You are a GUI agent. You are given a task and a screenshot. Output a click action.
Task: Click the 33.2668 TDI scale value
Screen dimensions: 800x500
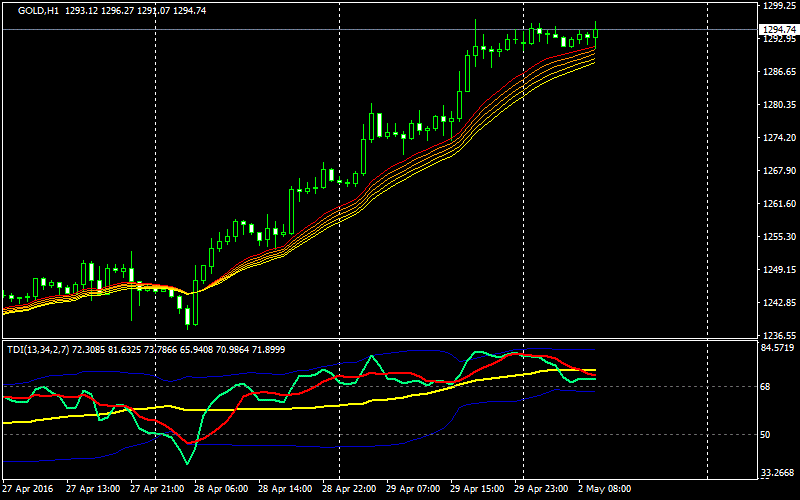[778, 473]
